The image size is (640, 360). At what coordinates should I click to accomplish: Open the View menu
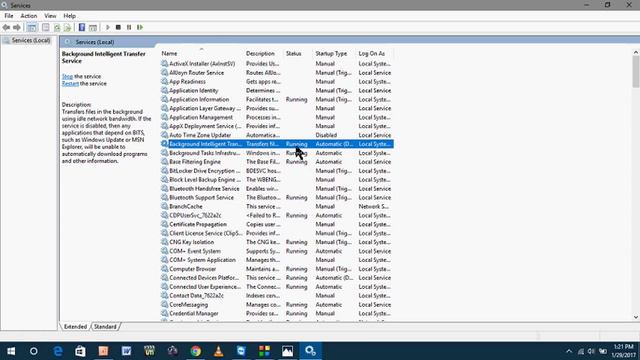pyautogui.click(x=50, y=16)
